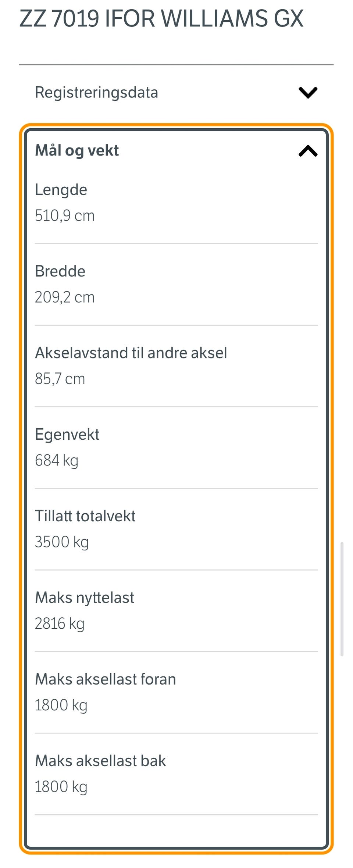Select the 209,2 cm width value
The image size is (353, 868).
[x=65, y=297]
